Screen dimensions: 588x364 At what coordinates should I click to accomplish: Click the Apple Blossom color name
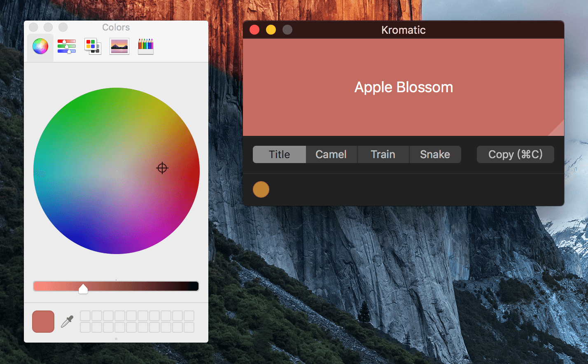[x=404, y=87]
